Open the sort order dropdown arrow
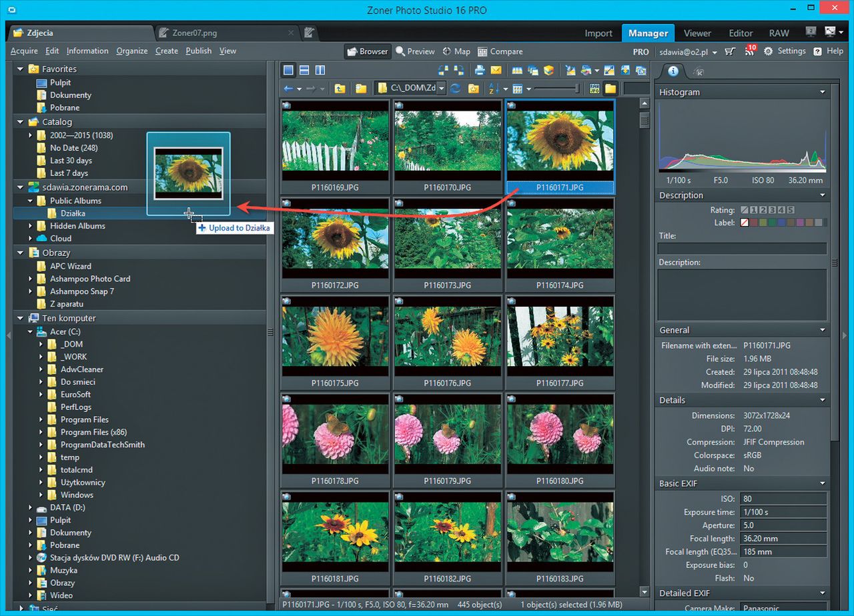This screenshot has height=616, width=854. (505, 89)
